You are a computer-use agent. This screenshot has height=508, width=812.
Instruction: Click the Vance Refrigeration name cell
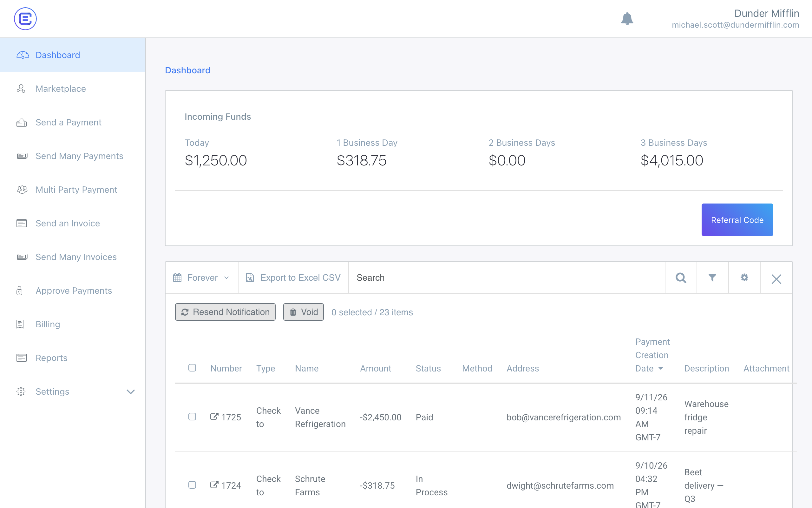coord(320,417)
